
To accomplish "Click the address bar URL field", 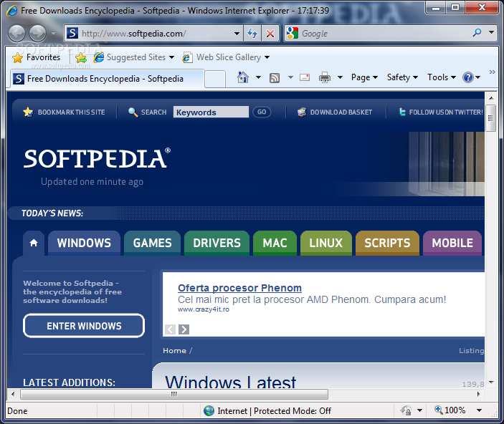I will [154, 34].
